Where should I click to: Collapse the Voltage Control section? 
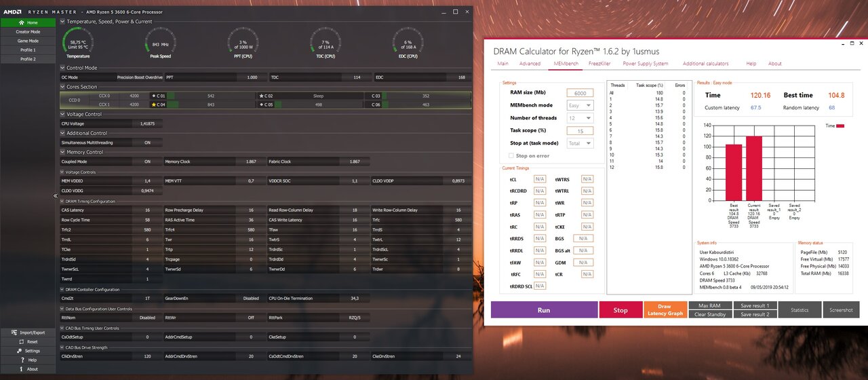63,114
